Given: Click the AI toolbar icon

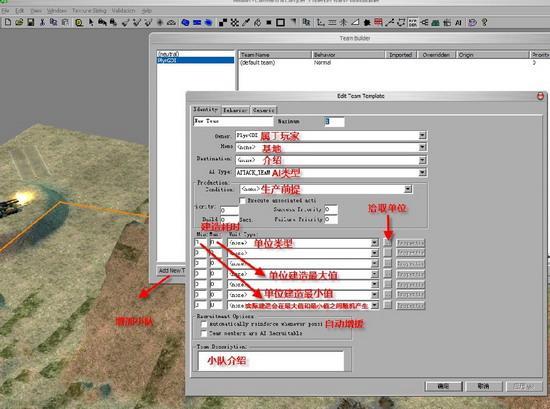Looking at the screenshot, I should click(x=458, y=23).
